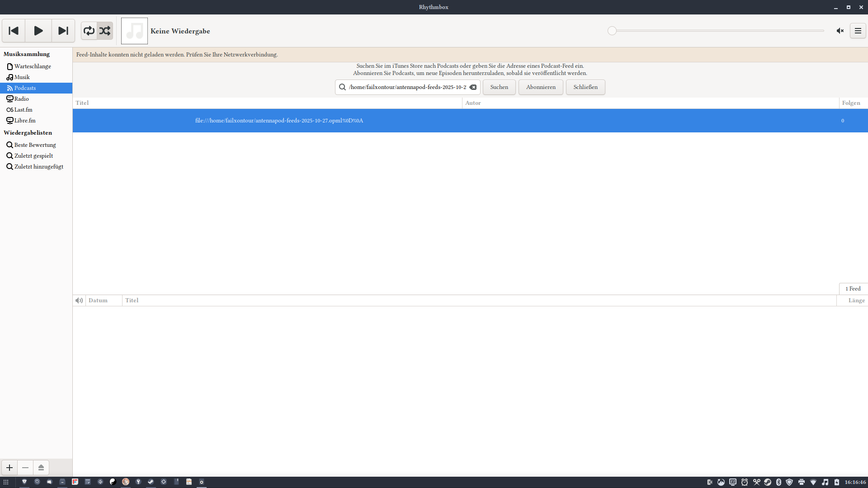Image resolution: width=868 pixels, height=488 pixels.
Task: Open the hamburger application menu
Action: point(858,31)
